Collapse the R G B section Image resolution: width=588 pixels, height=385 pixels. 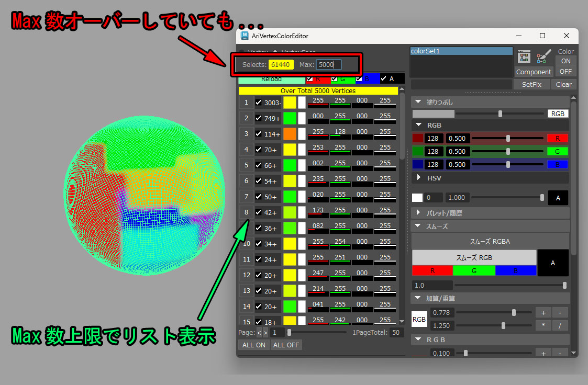click(418, 339)
